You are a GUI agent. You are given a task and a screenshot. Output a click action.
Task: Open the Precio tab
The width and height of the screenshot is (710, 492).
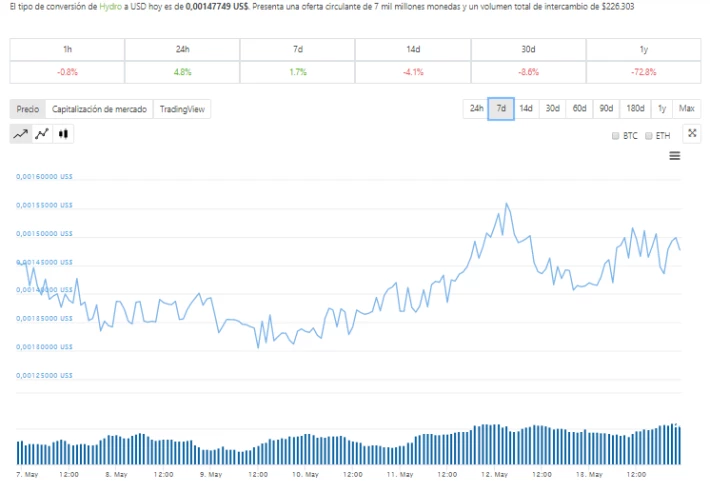28,109
